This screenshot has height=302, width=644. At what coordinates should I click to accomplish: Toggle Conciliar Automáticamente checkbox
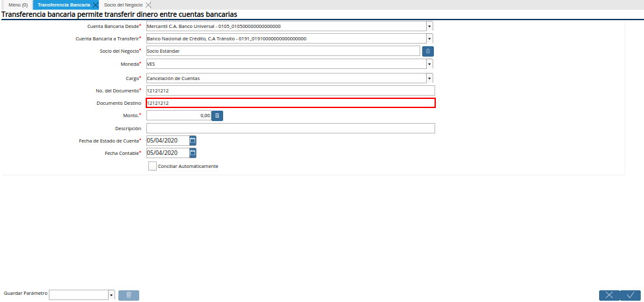152,166
